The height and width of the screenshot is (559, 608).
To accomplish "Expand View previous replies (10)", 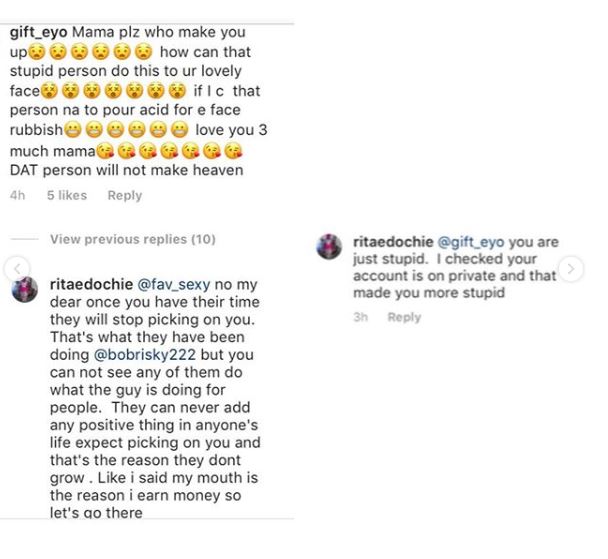I will coord(132,239).
